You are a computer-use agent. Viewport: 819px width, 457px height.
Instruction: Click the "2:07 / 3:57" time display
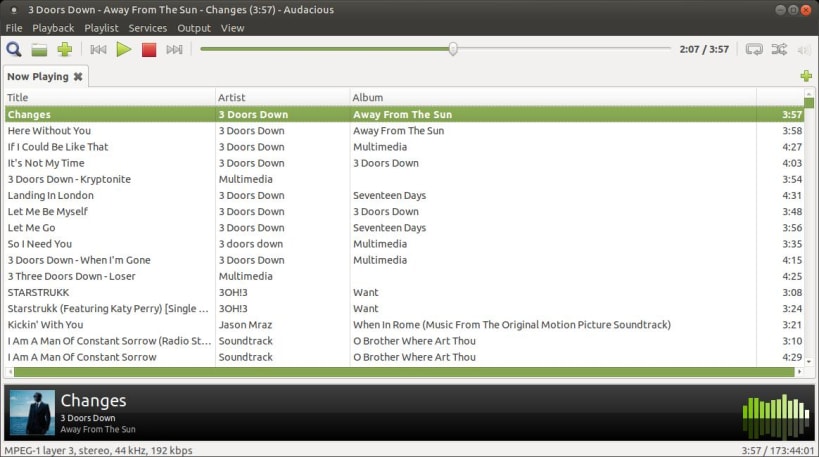coord(704,50)
